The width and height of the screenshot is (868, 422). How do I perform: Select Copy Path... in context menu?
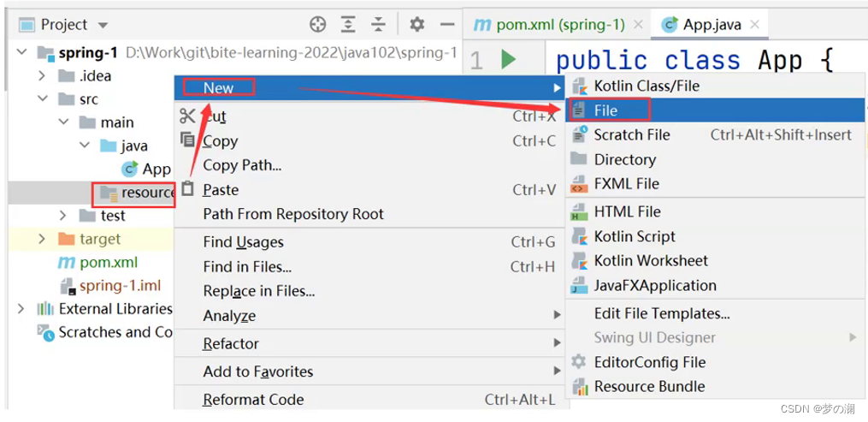pyautogui.click(x=369, y=165)
